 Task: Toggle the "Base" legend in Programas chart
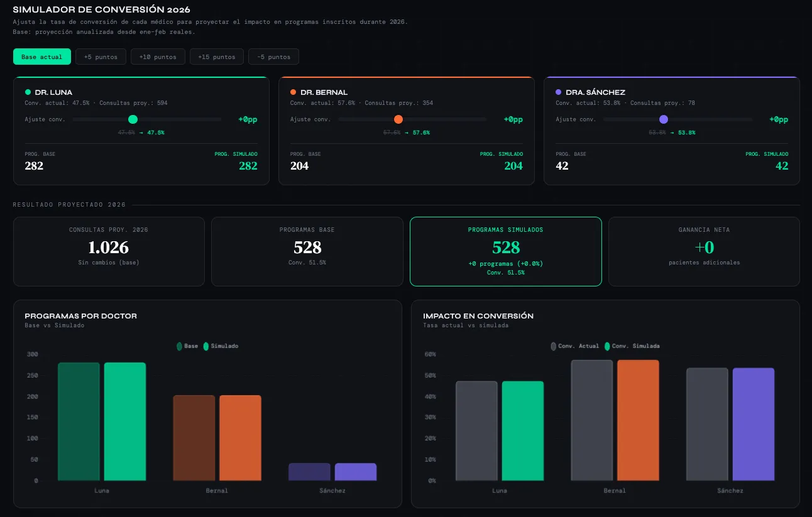187,346
